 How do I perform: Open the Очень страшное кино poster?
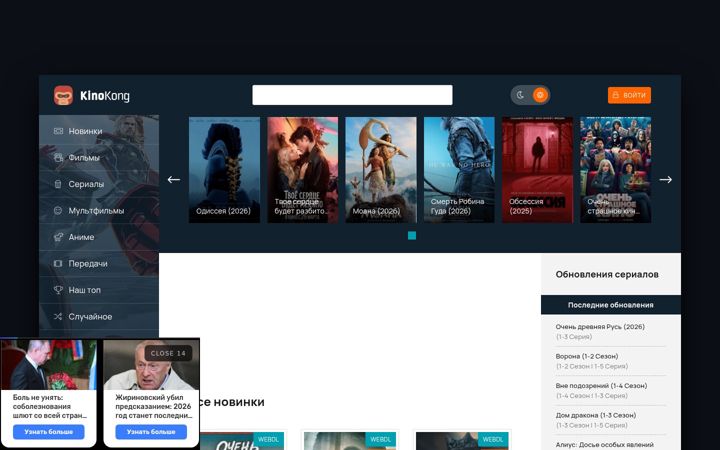coord(615,170)
